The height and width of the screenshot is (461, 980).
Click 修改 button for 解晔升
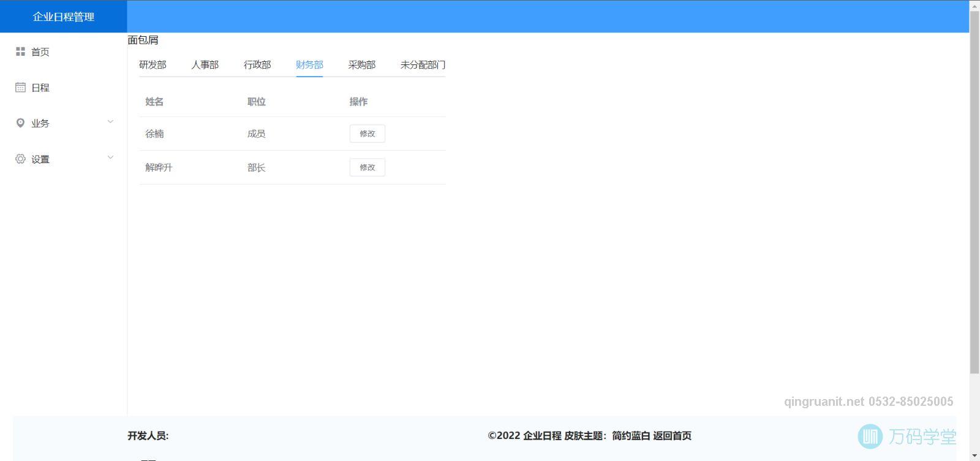click(367, 167)
